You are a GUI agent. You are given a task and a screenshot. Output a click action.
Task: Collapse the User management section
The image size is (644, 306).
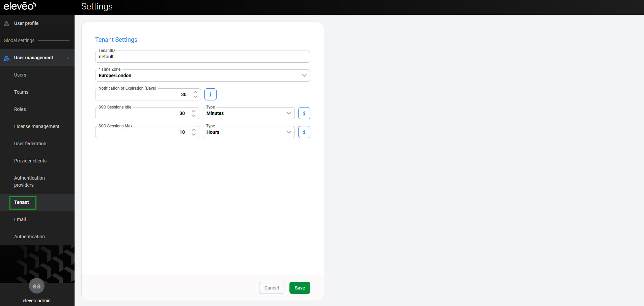coord(68,58)
